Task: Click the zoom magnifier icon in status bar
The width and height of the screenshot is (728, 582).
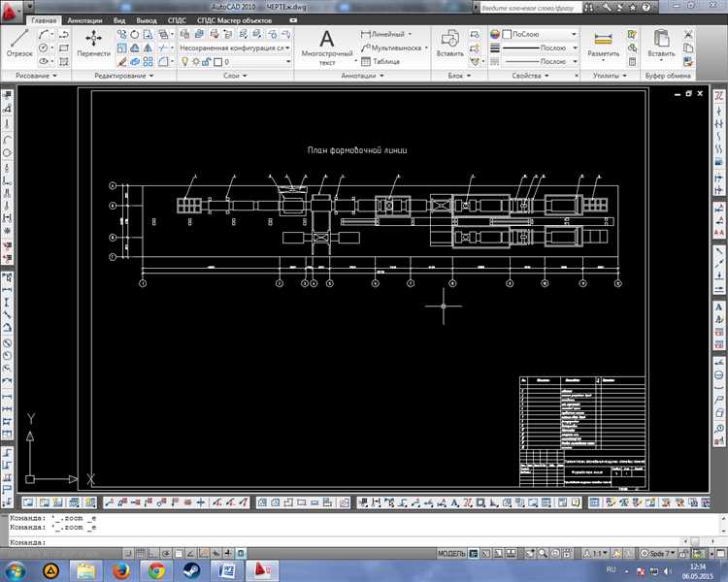Action: 543,553
